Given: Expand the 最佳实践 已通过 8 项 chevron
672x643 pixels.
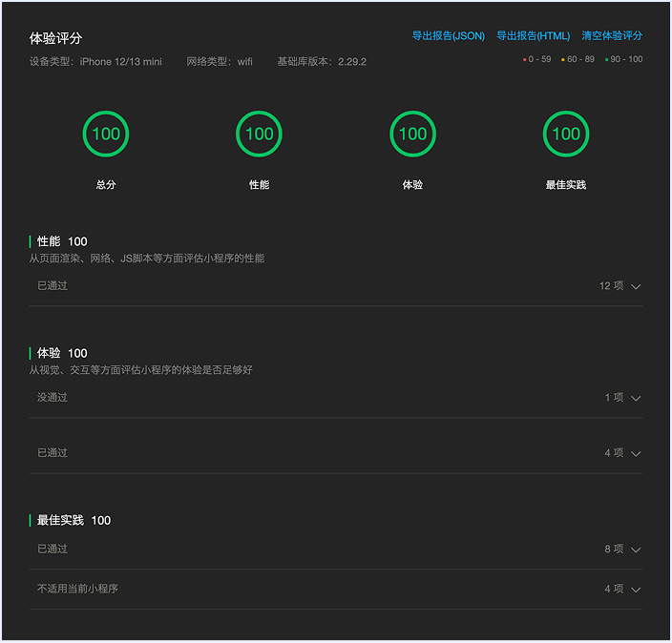Looking at the screenshot, I should (x=636, y=550).
